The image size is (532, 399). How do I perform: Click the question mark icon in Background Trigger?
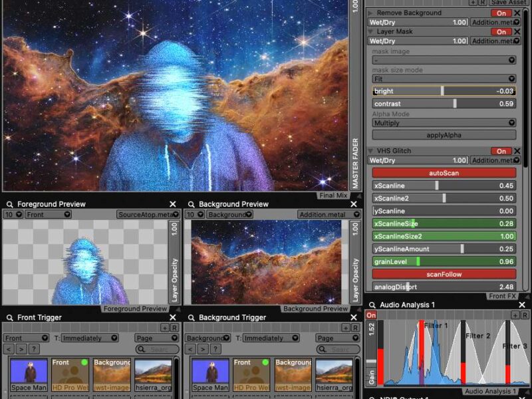215,349
